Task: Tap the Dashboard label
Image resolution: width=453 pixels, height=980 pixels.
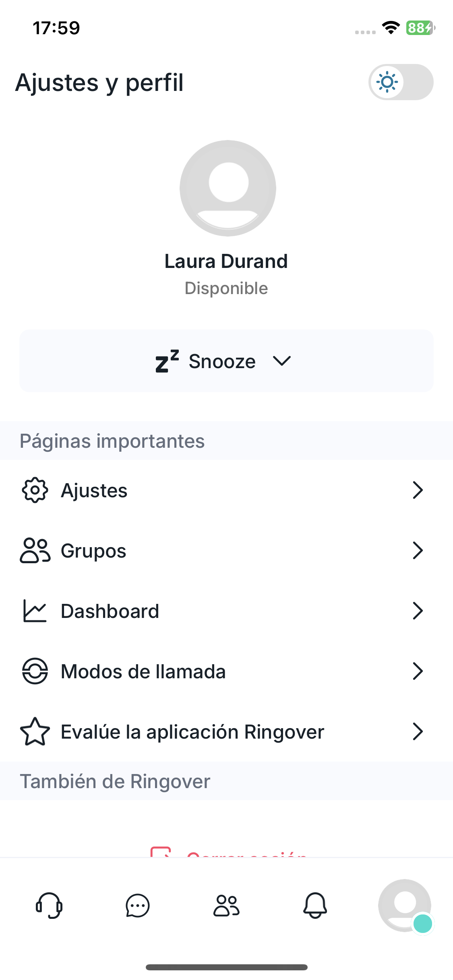Action: 110,611
